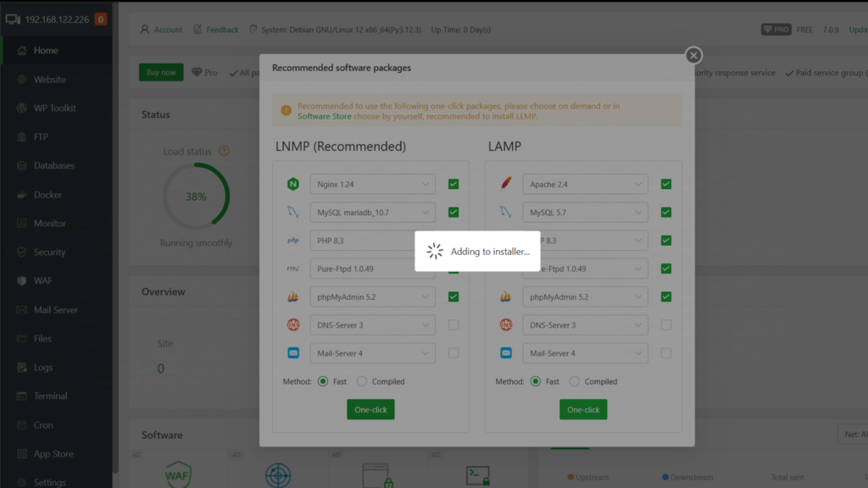Click the Mail-Server envelope icon in LNMP
The height and width of the screenshot is (488, 868).
[x=293, y=353]
